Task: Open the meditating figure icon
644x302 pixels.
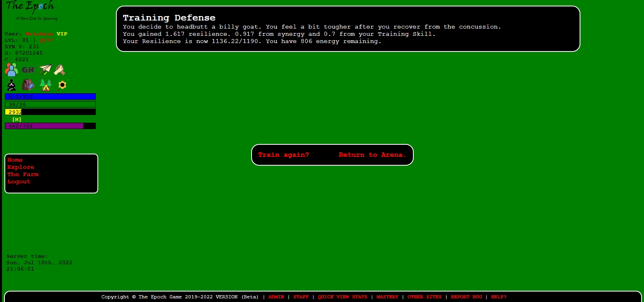Action: pyautogui.click(x=12, y=85)
